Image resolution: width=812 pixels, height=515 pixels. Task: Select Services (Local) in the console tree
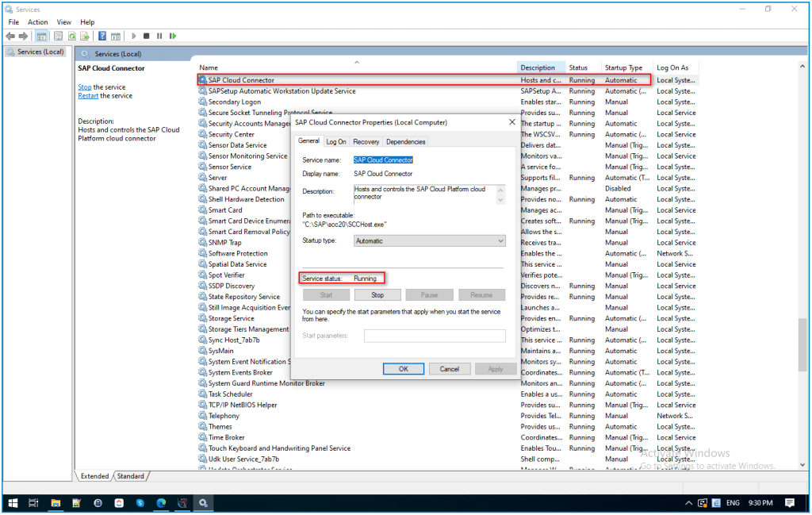40,52
